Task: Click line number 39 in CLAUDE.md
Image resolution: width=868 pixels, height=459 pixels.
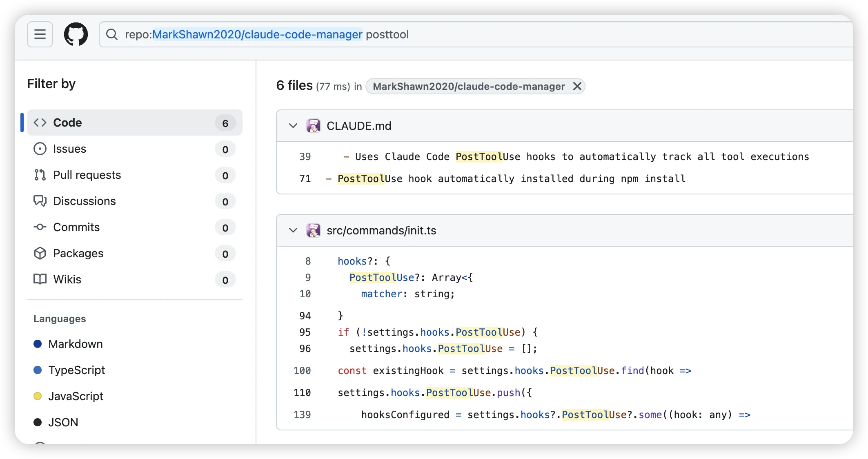Action: 305,157
